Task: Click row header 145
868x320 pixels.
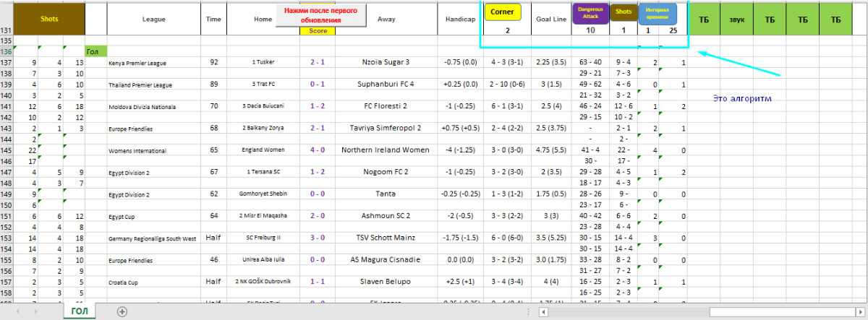Action: pyautogui.click(x=7, y=150)
